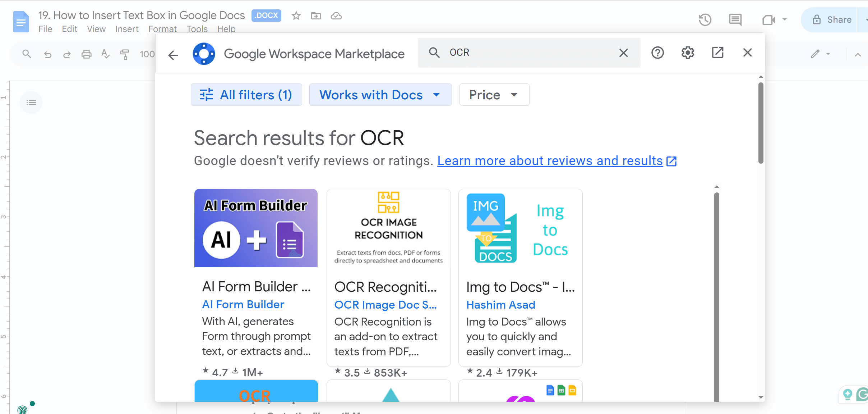Open Marketplace in new window
Viewport: 868px width, 414px height.
717,53
